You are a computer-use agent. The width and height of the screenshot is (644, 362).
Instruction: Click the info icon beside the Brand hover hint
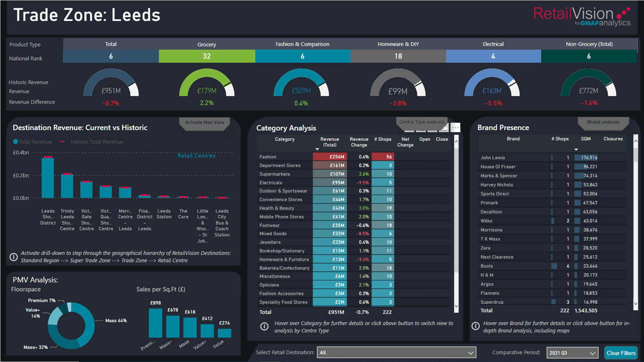click(x=475, y=326)
